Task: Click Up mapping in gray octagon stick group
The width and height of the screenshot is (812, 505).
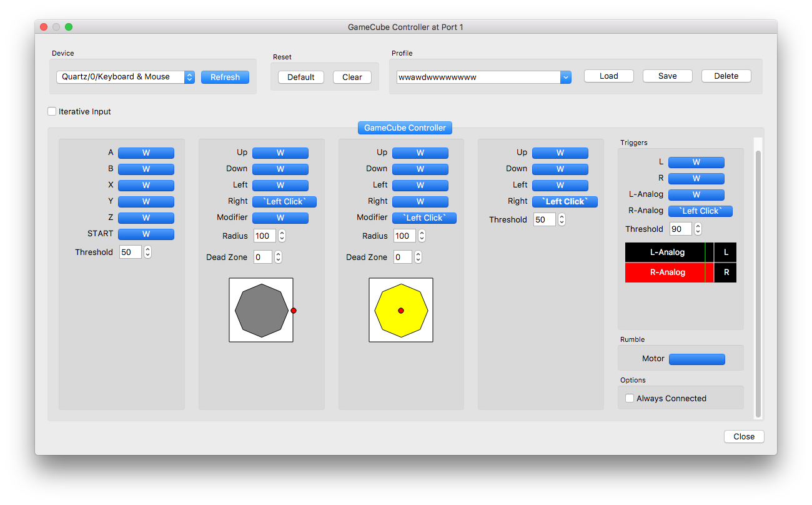Action: click(280, 152)
